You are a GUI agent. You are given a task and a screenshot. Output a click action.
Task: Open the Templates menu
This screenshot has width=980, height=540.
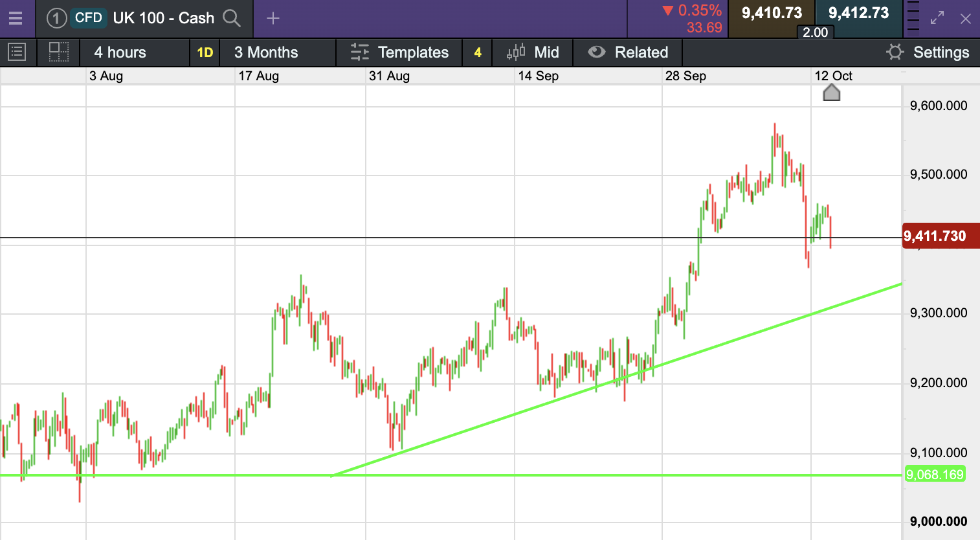[399, 52]
